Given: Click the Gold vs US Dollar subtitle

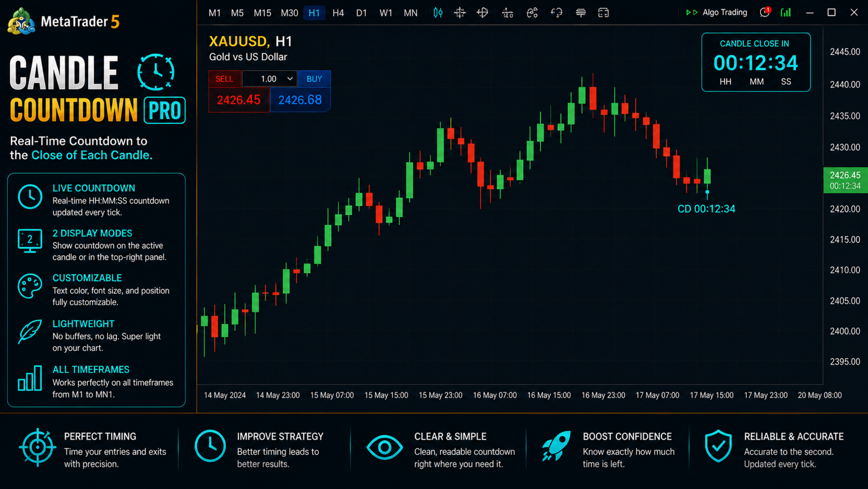Looking at the screenshot, I should pyautogui.click(x=248, y=57).
